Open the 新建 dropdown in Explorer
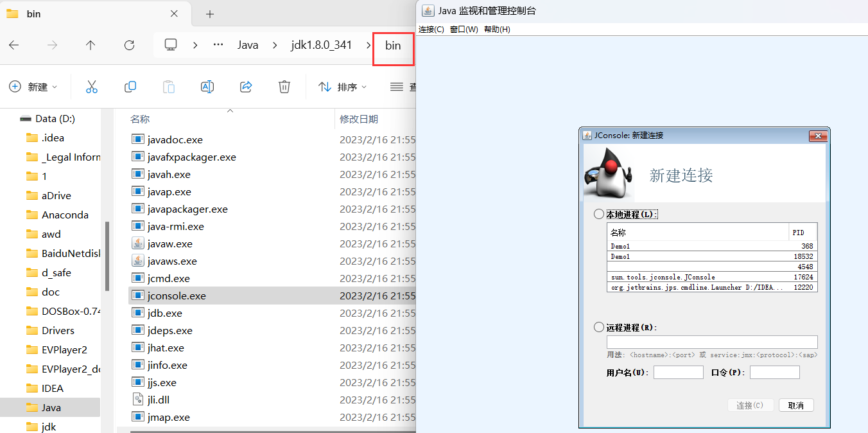Image resolution: width=868 pixels, height=433 pixels. pos(33,87)
